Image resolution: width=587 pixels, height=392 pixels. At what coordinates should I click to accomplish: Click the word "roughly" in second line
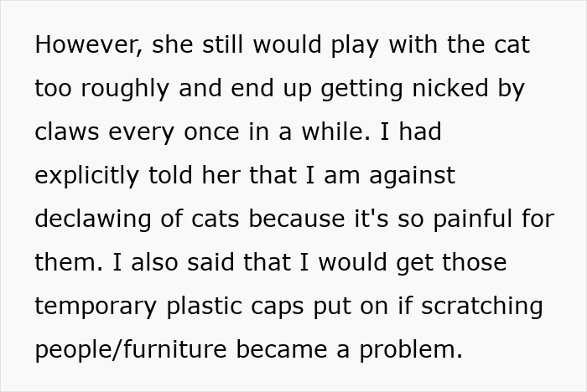click(125, 90)
